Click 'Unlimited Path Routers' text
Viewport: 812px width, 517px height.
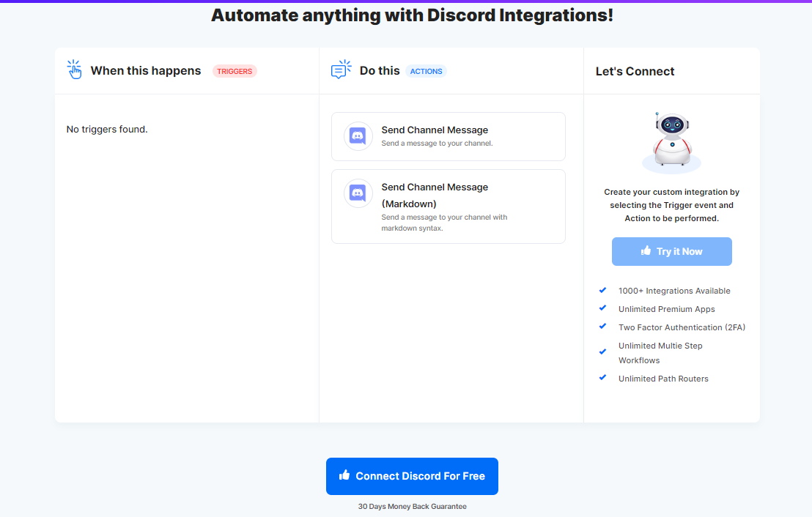[662, 379]
